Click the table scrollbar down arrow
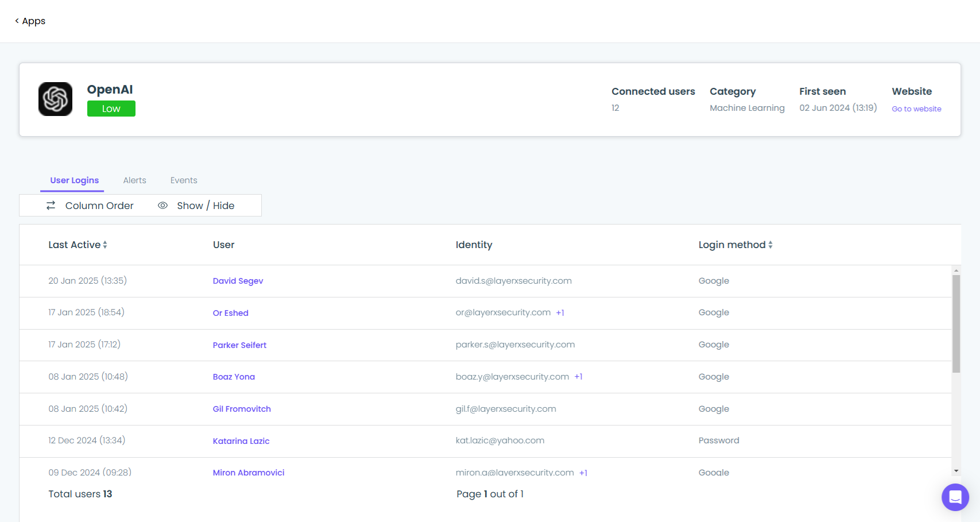 point(956,471)
